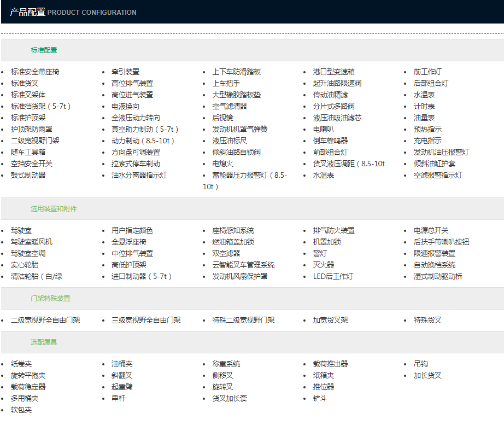Viewport: 504px width, 425px height.
Task: Click the 产品配置 PRODUCT CONFIGURATION heading
Action: (x=73, y=12)
